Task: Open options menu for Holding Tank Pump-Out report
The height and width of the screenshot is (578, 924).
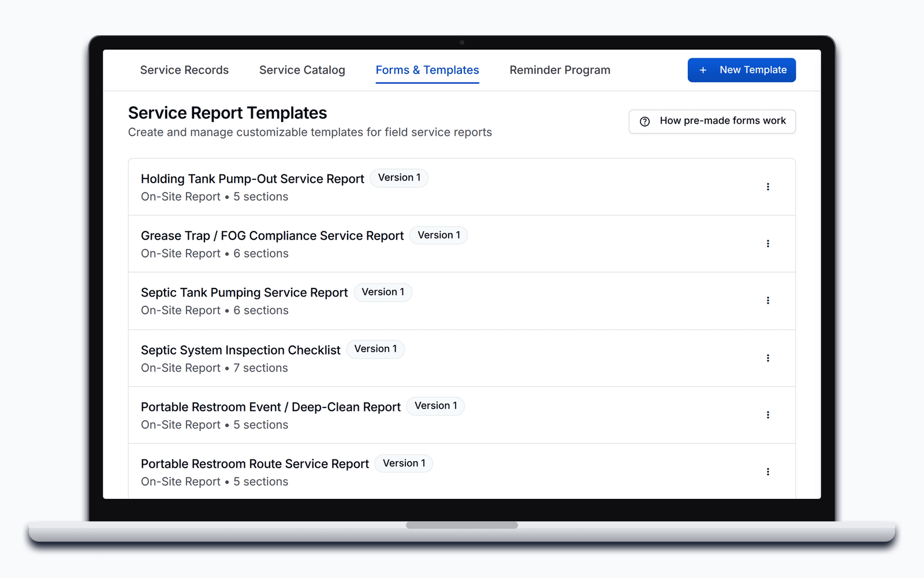Action: tap(767, 187)
